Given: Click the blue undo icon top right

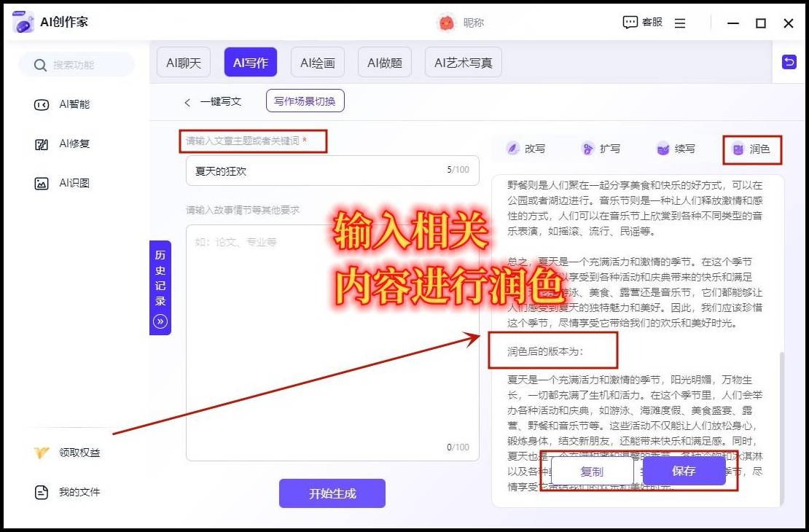Looking at the screenshot, I should [789, 62].
